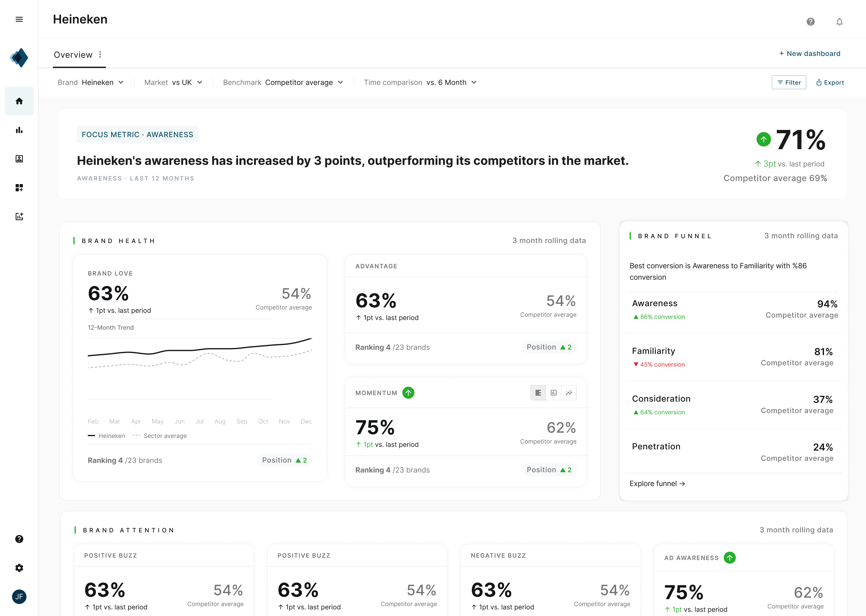Open the Benchmark Competitor average dropdown

(283, 82)
